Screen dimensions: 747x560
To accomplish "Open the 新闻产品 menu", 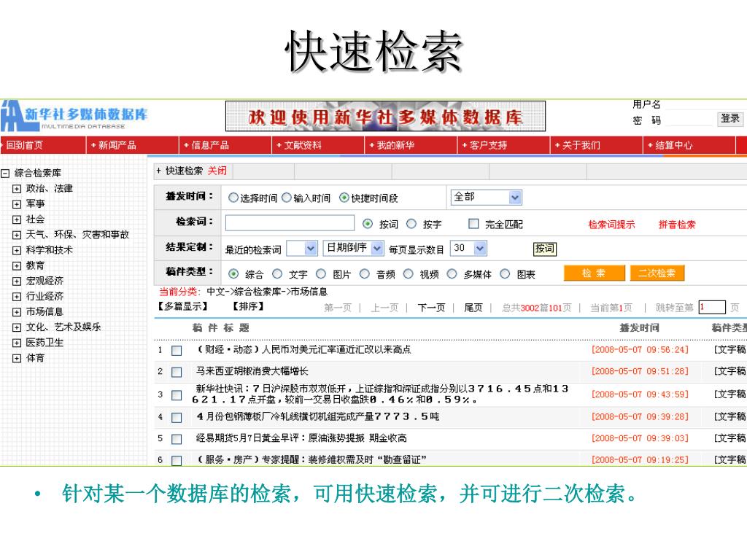I will [x=117, y=145].
